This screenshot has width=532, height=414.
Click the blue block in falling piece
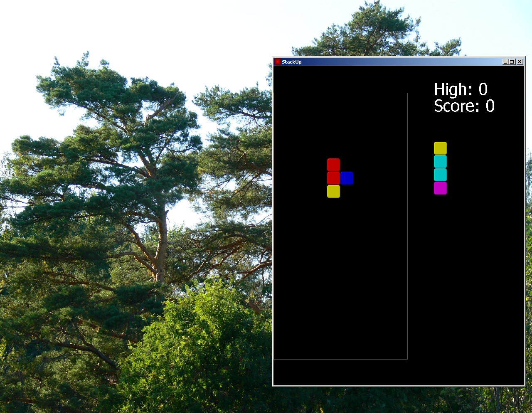click(x=347, y=178)
